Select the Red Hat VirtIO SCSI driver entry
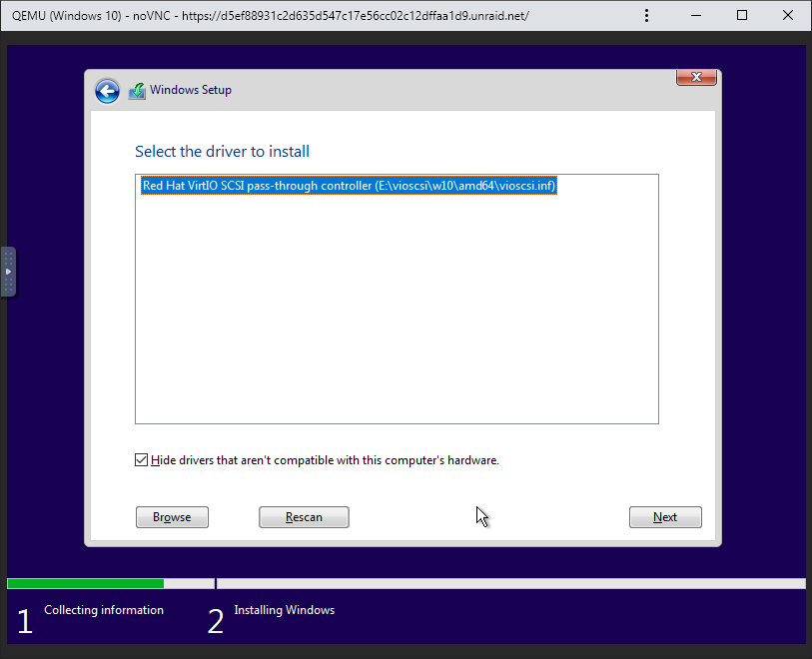This screenshot has width=812, height=659. pyautogui.click(x=349, y=186)
